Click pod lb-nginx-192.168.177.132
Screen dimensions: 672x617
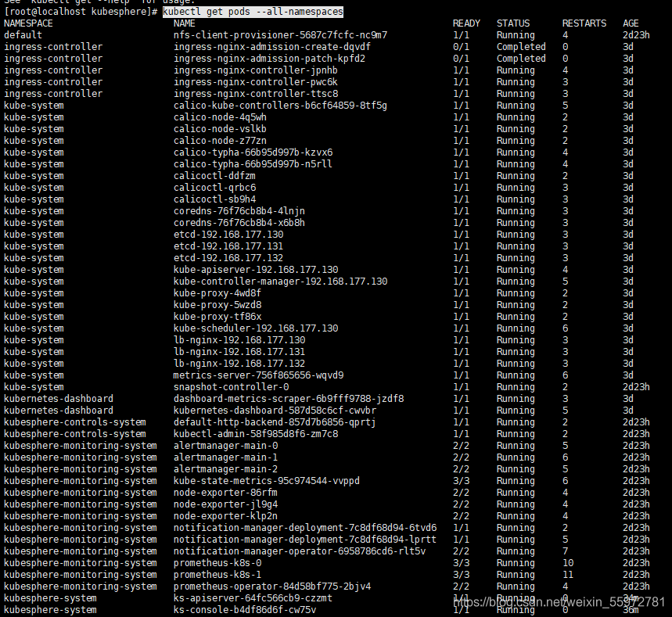[x=239, y=364]
